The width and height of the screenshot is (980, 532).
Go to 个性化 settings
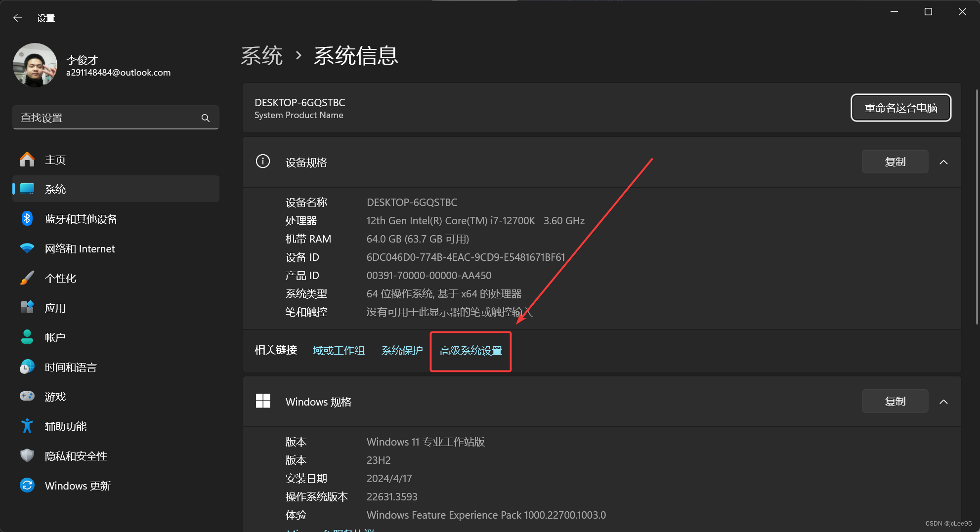[x=116, y=278]
